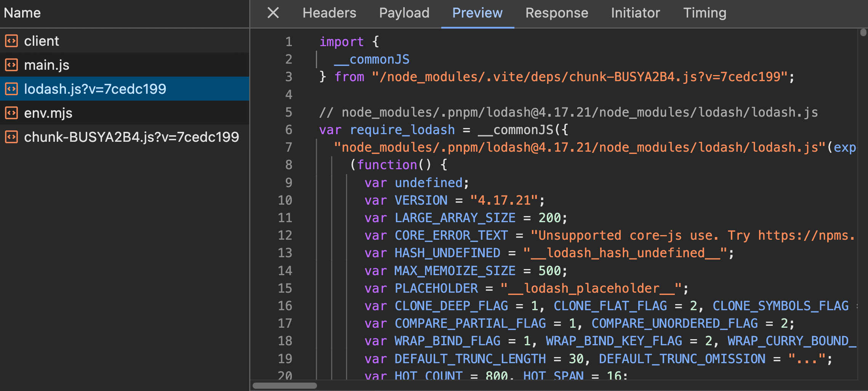
Task: Open the Initiator tab
Action: [635, 13]
